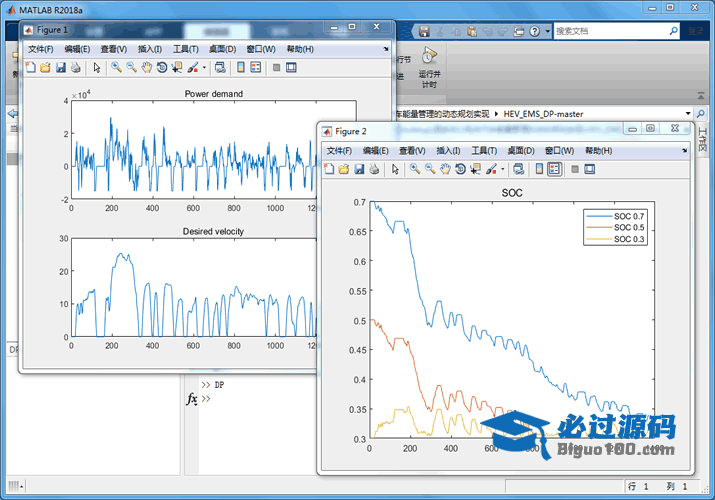Image resolution: width=715 pixels, height=500 pixels.
Task: Open brush color dropdown arrow in Figure 2
Action: click(x=503, y=169)
